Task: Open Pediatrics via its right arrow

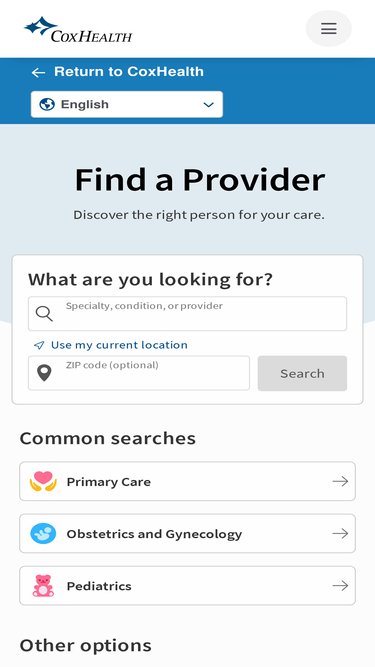Action: pyautogui.click(x=340, y=586)
